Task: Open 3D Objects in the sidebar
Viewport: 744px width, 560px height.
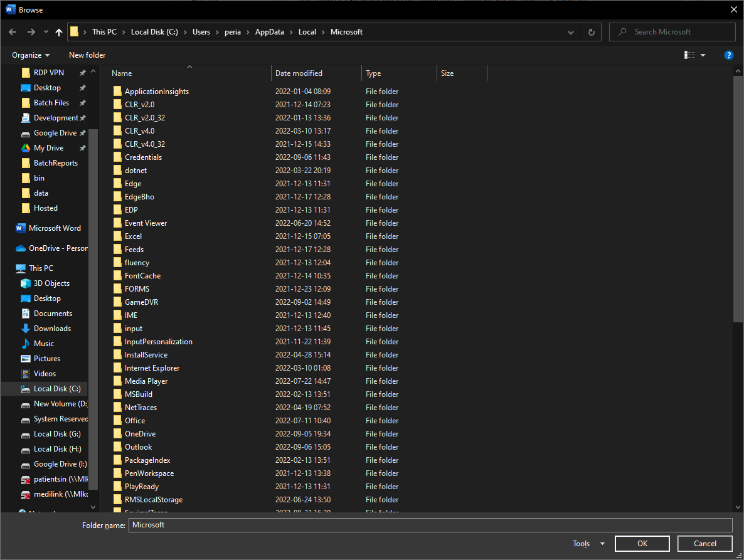Action: [x=51, y=283]
